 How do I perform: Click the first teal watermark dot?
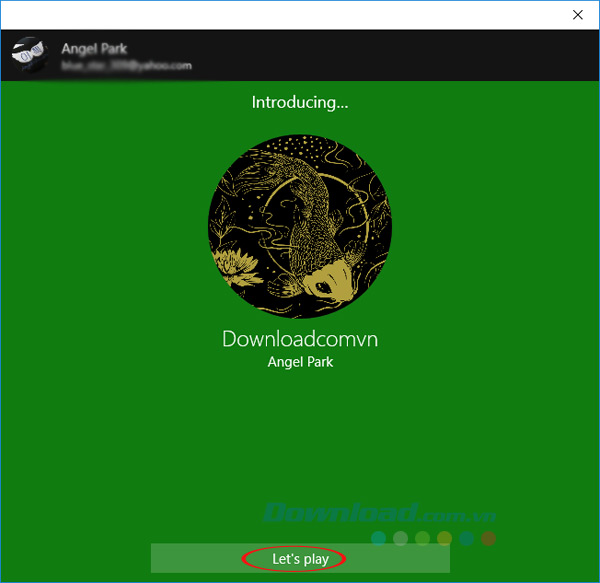(379, 538)
